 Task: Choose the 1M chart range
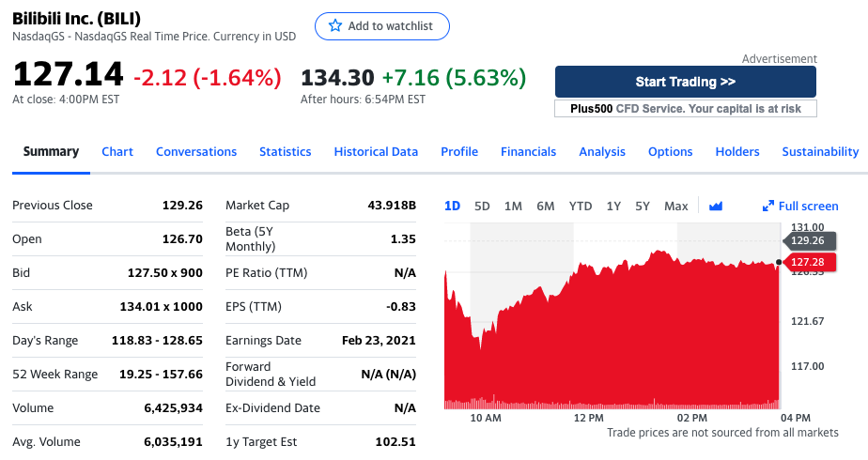[513, 207]
